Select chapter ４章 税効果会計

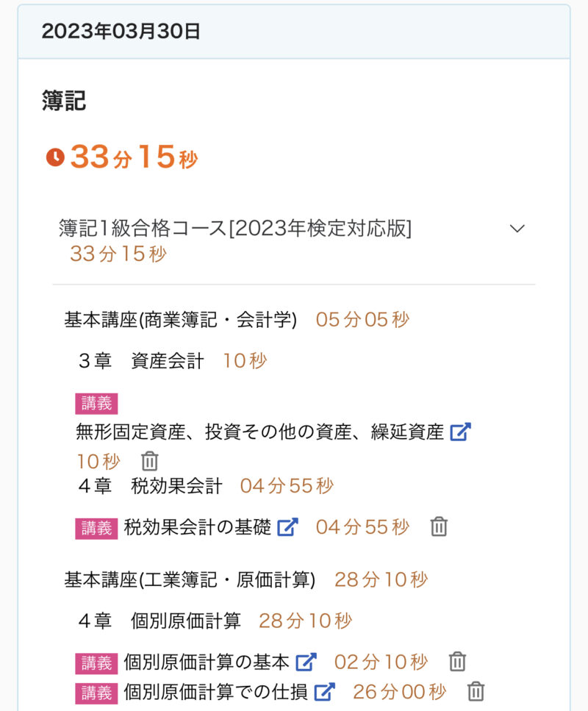tap(150, 486)
